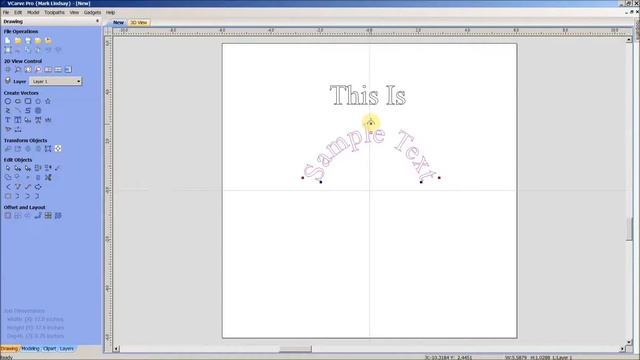
Task: Click the scroll left arrow
Action: coord(116,349)
